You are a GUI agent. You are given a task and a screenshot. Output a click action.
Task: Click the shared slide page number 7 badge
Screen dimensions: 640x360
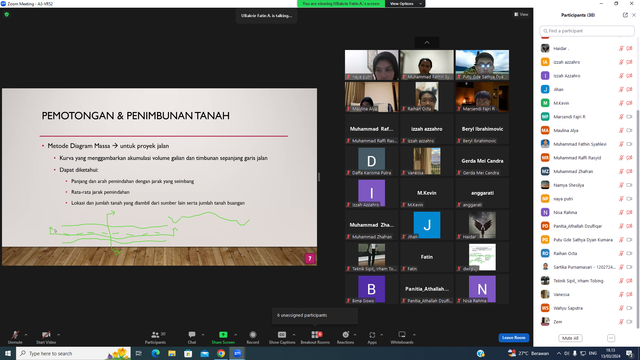(x=310, y=258)
